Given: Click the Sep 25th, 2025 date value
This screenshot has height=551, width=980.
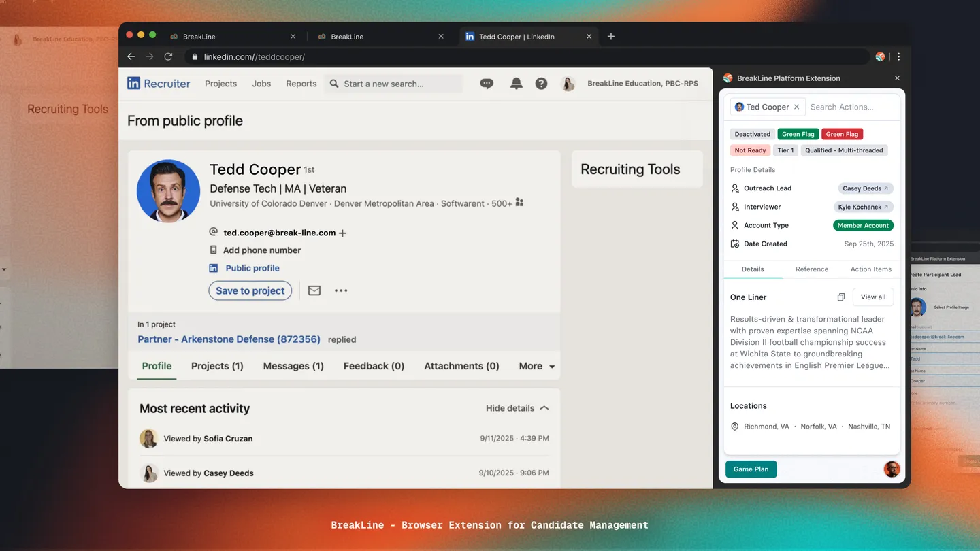Looking at the screenshot, I should 869,244.
